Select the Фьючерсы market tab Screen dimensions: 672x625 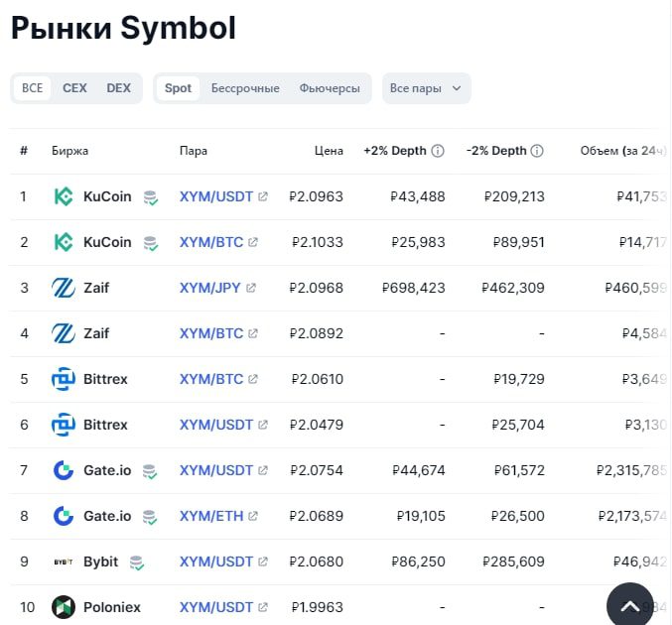pyautogui.click(x=330, y=88)
